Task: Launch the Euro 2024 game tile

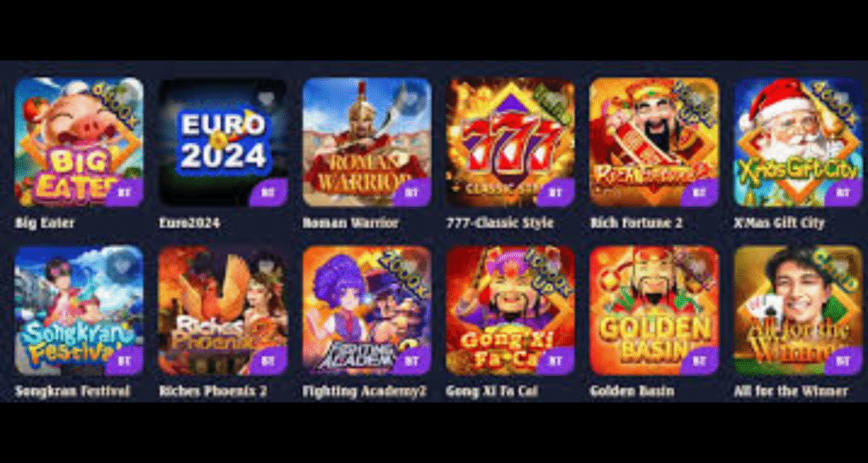Action: point(223,142)
